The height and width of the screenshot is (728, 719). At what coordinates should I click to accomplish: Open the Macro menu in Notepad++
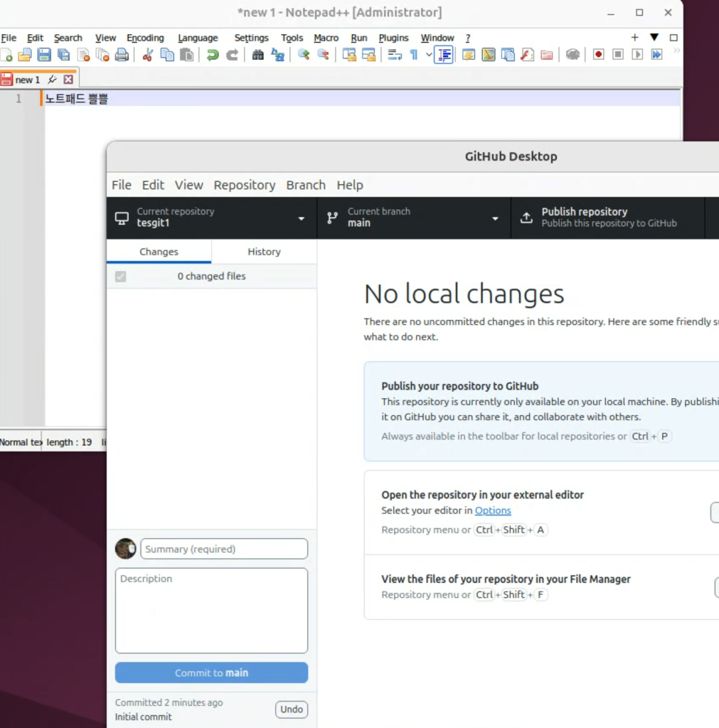[326, 38]
